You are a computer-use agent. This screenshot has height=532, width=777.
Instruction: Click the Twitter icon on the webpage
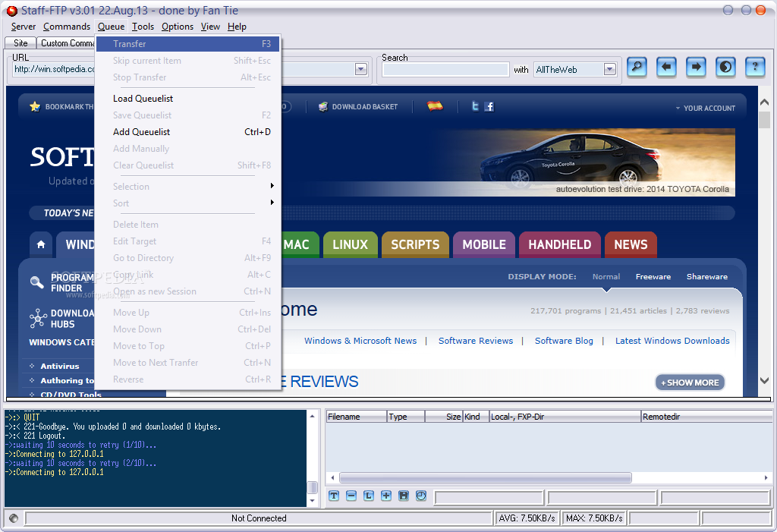point(475,106)
